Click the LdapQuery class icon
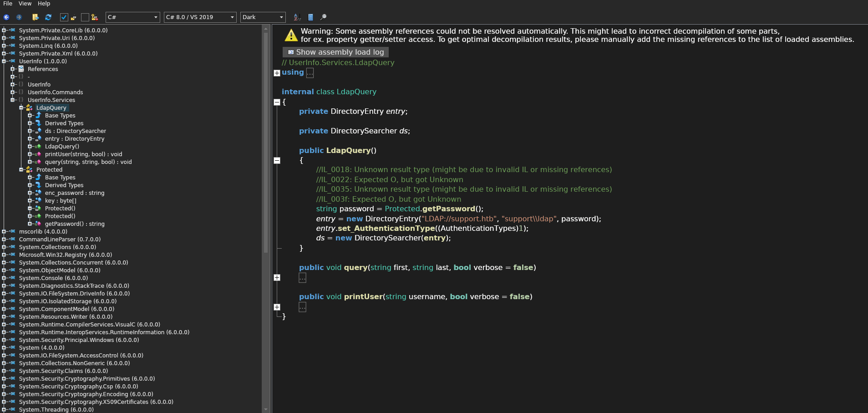Image resolution: width=868 pixels, height=413 pixels. pyautogui.click(x=30, y=107)
